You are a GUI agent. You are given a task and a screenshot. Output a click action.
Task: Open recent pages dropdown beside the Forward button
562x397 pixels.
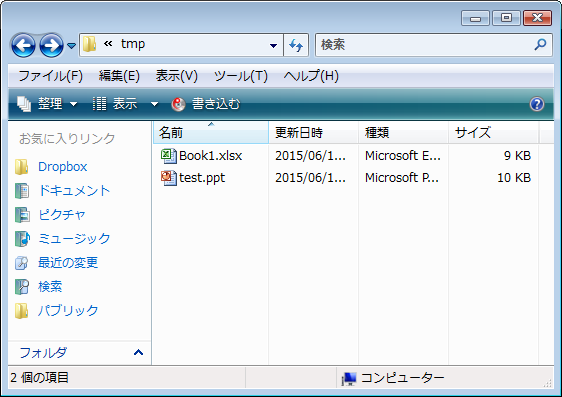(x=72, y=46)
